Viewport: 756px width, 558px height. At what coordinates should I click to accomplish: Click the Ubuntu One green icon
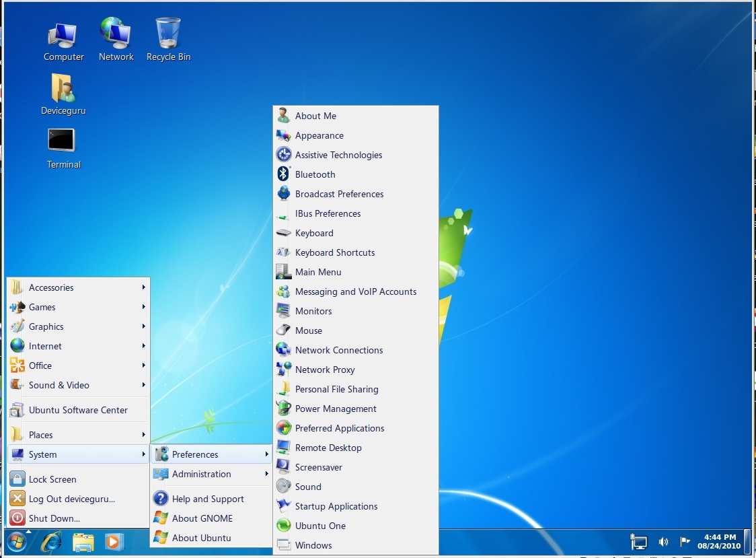tap(284, 526)
